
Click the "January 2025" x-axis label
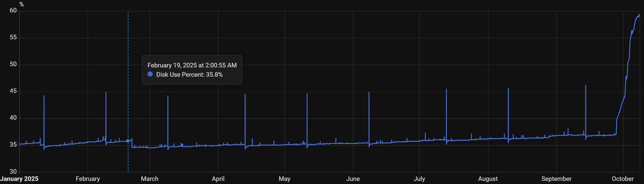[x=19, y=179]
